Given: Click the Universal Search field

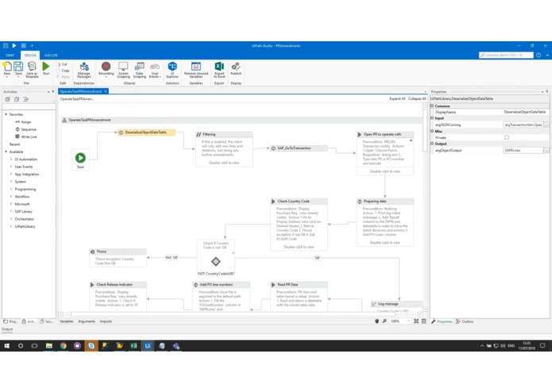Looking at the screenshot, I should click(x=506, y=56).
